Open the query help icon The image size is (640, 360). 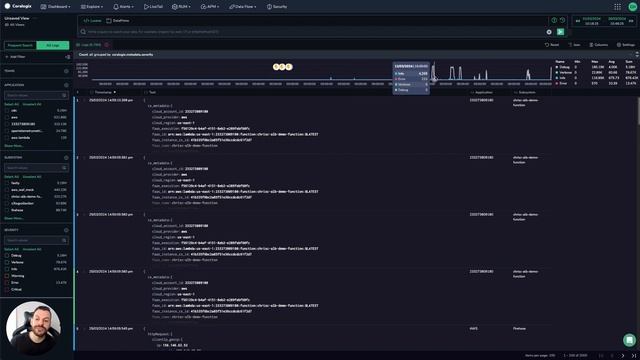pos(554,20)
